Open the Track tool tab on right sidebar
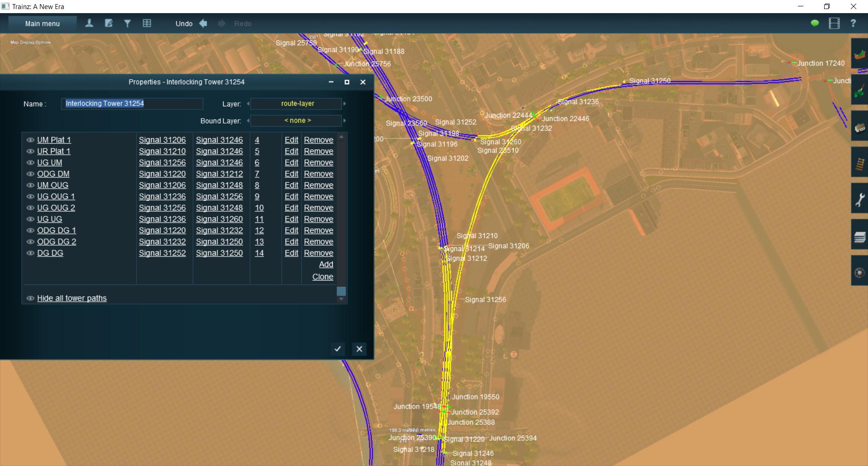This screenshot has height=466, width=868. (x=859, y=162)
